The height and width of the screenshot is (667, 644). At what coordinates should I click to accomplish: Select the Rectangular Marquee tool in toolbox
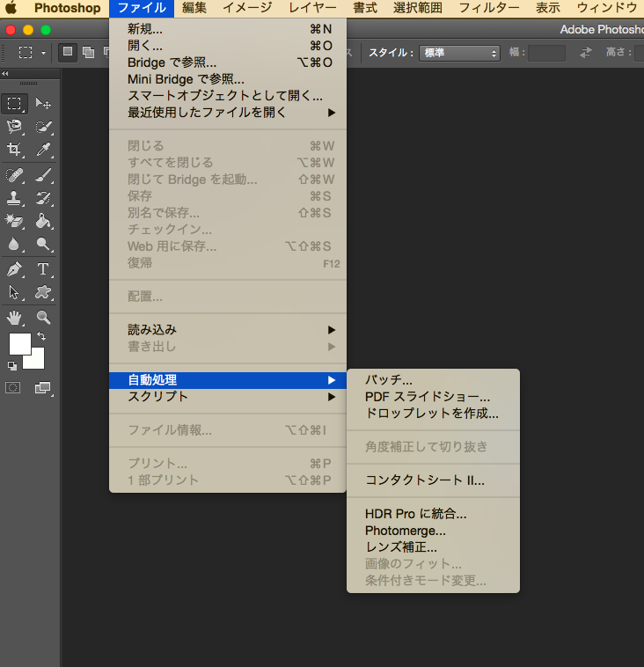point(14,103)
